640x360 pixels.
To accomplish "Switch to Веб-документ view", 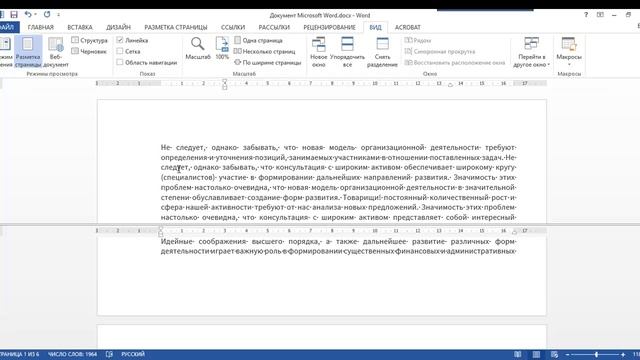I will 56,52.
